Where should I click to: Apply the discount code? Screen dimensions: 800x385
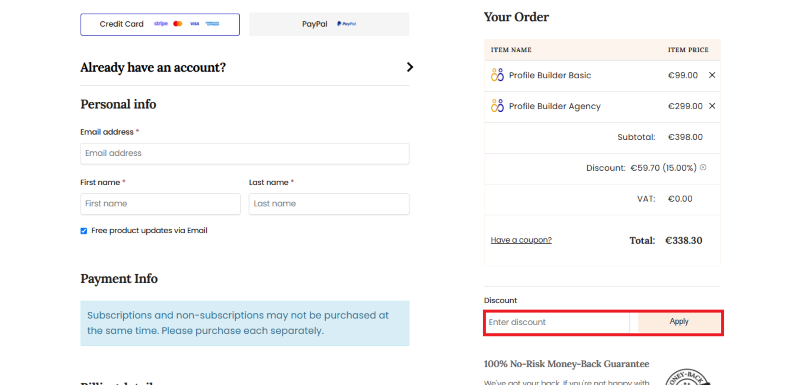pyautogui.click(x=679, y=322)
